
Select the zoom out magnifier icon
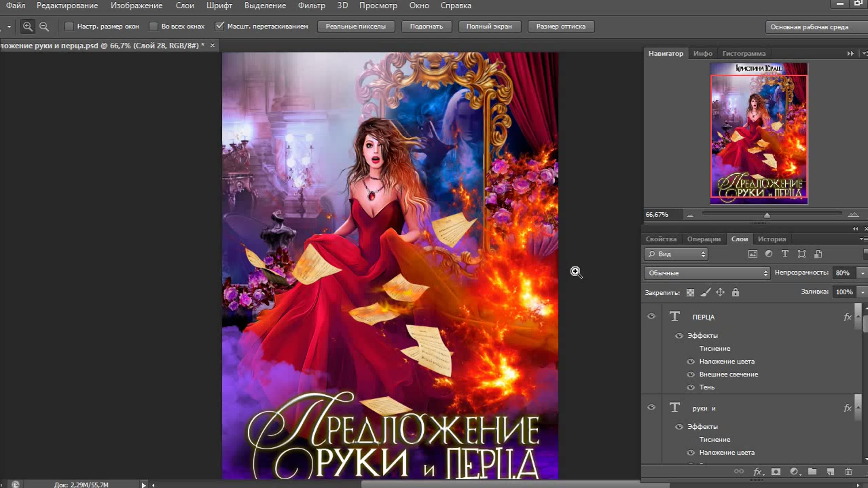44,26
